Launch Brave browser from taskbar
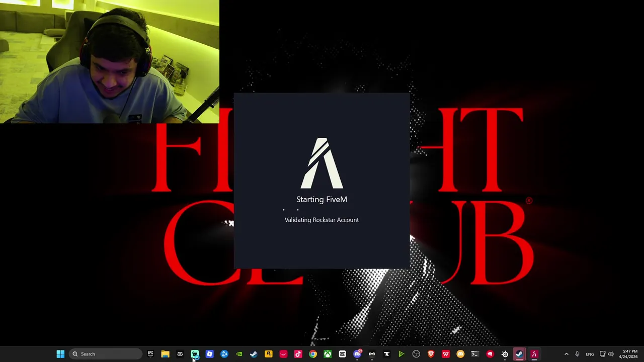 click(x=431, y=354)
